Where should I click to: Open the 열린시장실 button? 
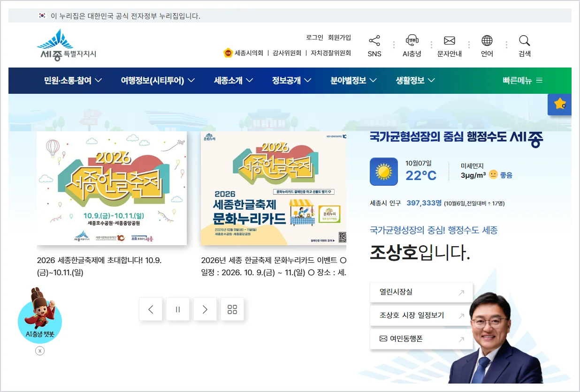(421, 292)
